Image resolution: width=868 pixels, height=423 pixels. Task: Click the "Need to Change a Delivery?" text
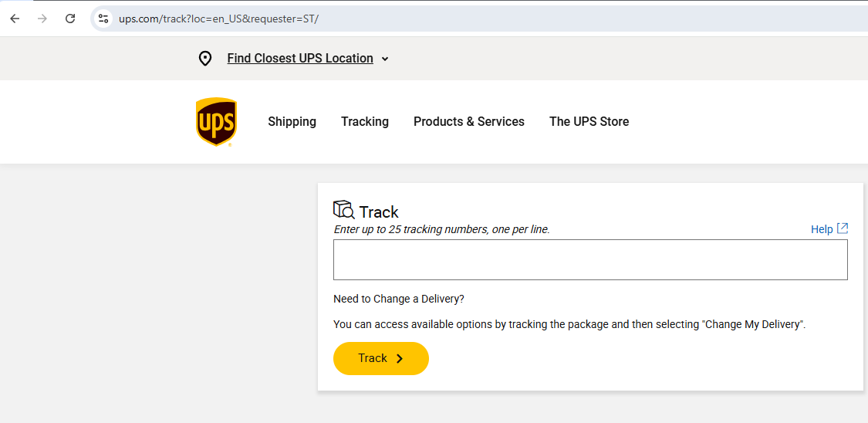click(399, 299)
